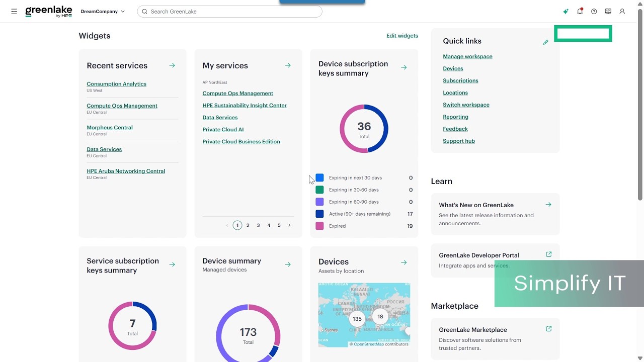Open GreenLake Developer Portal external link icon
644x362 pixels.
(548, 254)
